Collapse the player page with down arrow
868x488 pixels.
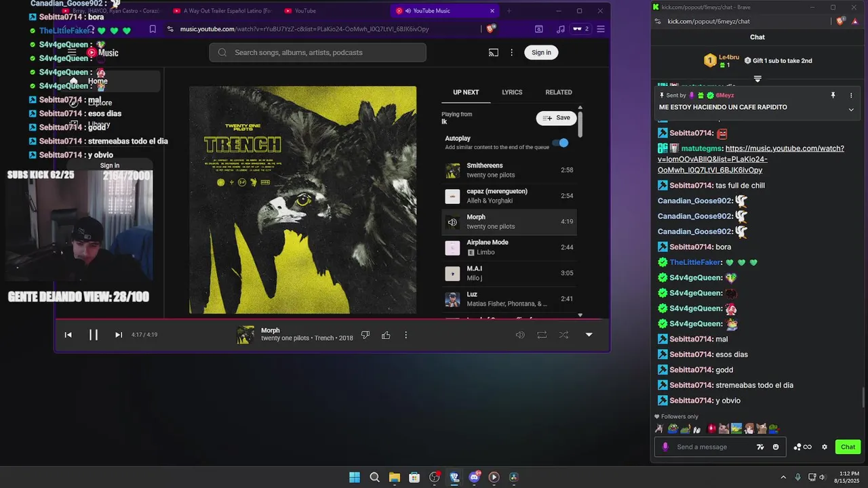(589, 335)
